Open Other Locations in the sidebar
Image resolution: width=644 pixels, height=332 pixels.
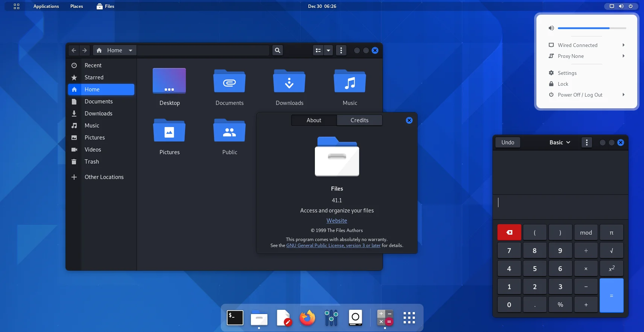(101, 177)
